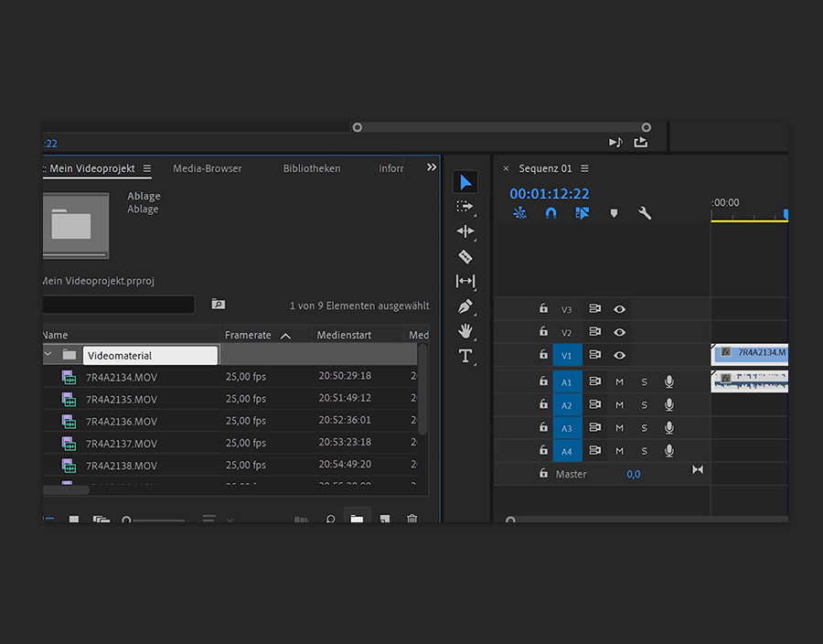
Task: Toggle lock on track V3
Action: click(543, 309)
